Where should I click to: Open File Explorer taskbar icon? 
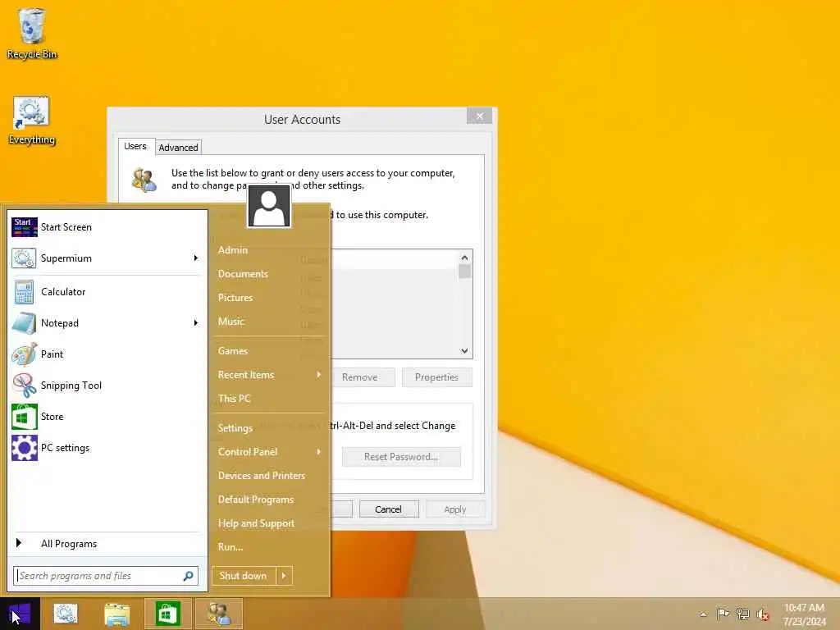pos(116,614)
